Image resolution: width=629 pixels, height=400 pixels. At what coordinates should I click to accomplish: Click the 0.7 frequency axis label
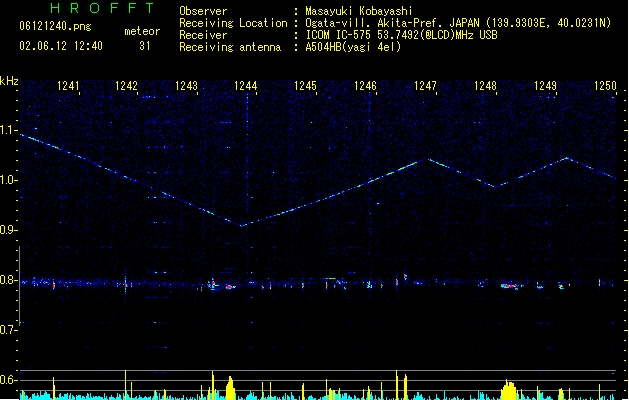pyautogui.click(x=8, y=330)
